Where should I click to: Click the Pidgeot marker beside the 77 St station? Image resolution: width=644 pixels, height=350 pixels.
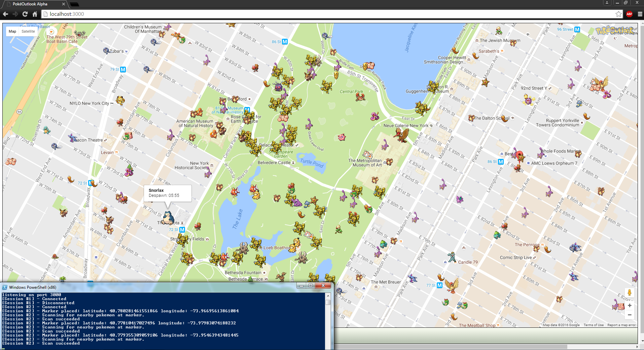[452, 285]
